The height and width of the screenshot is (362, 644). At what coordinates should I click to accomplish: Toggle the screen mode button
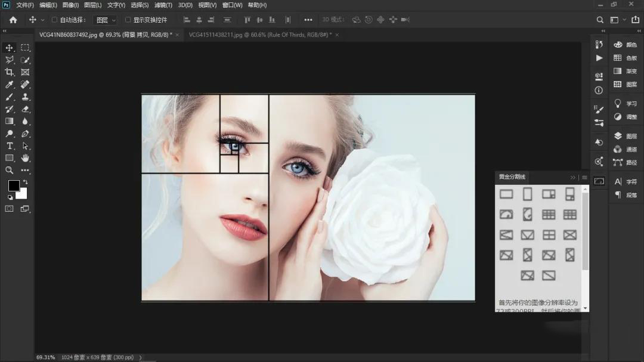point(25,209)
